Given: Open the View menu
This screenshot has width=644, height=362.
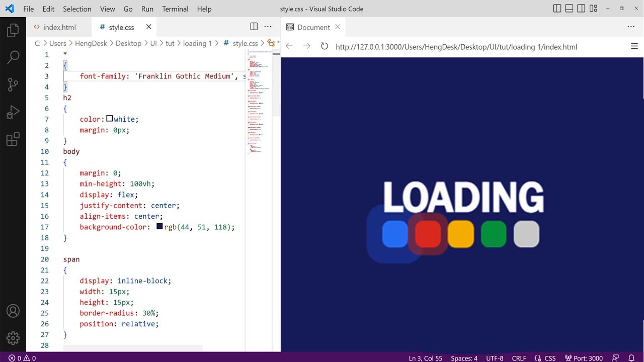Looking at the screenshot, I should point(108,9).
